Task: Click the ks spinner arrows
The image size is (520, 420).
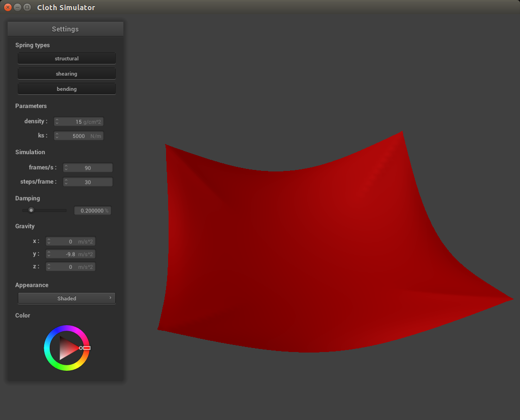Action: [57, 136]
